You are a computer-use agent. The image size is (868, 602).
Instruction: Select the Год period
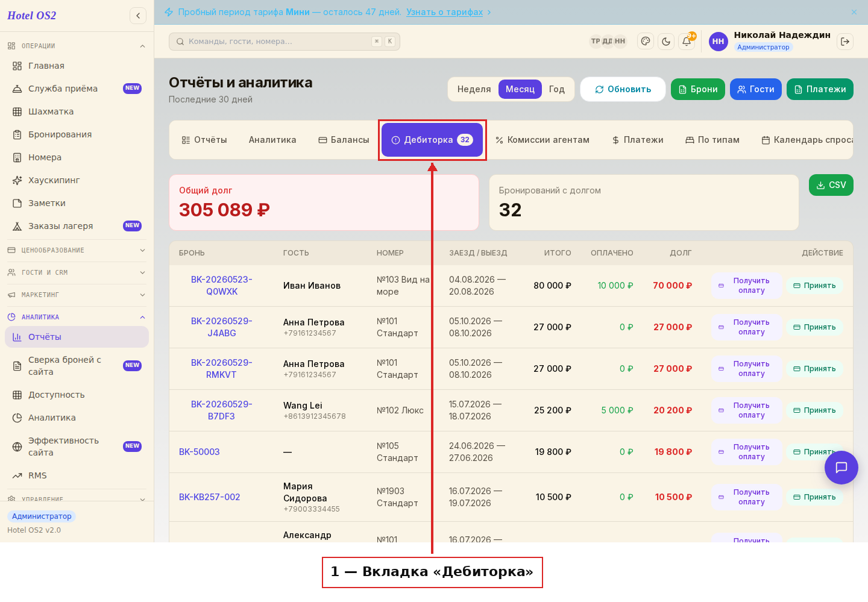click(557, 89)
